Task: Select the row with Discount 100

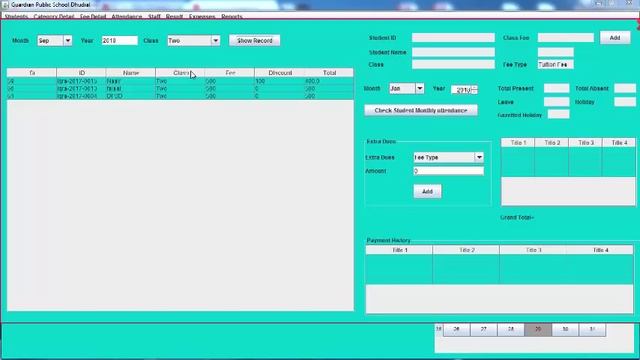Action: tap(180, 81)
